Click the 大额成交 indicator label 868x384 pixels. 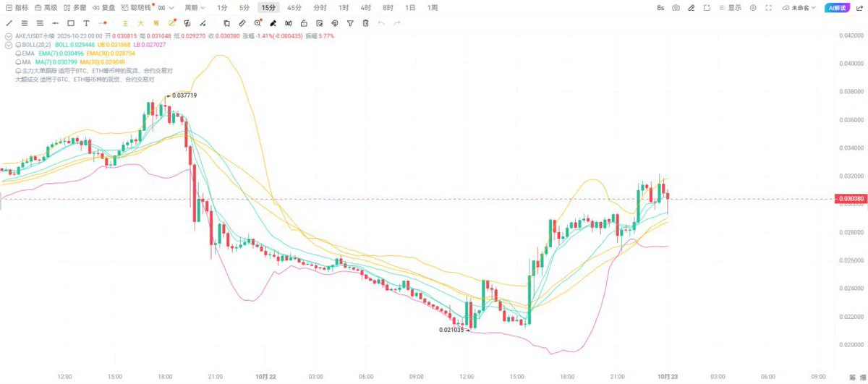point(27,80)
